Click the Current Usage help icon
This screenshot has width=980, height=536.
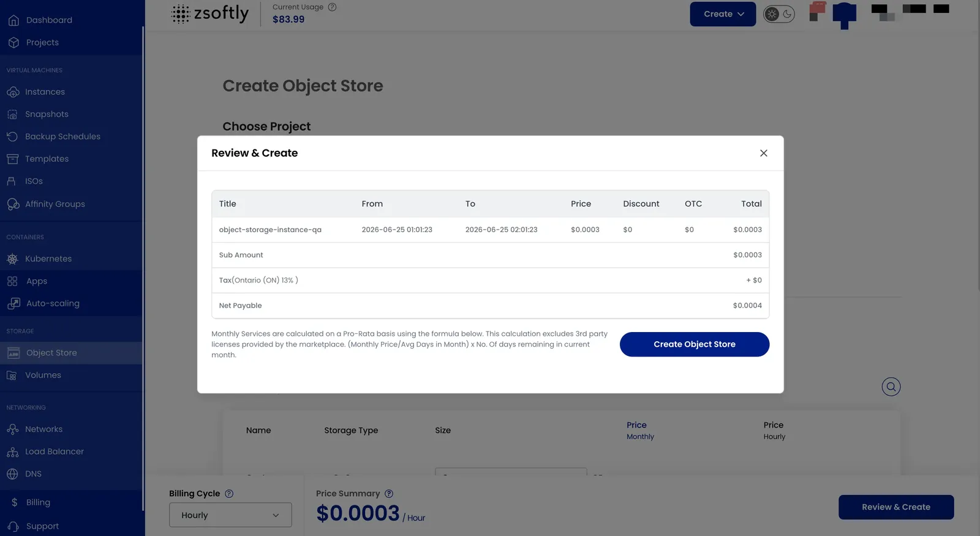(333, 7)
